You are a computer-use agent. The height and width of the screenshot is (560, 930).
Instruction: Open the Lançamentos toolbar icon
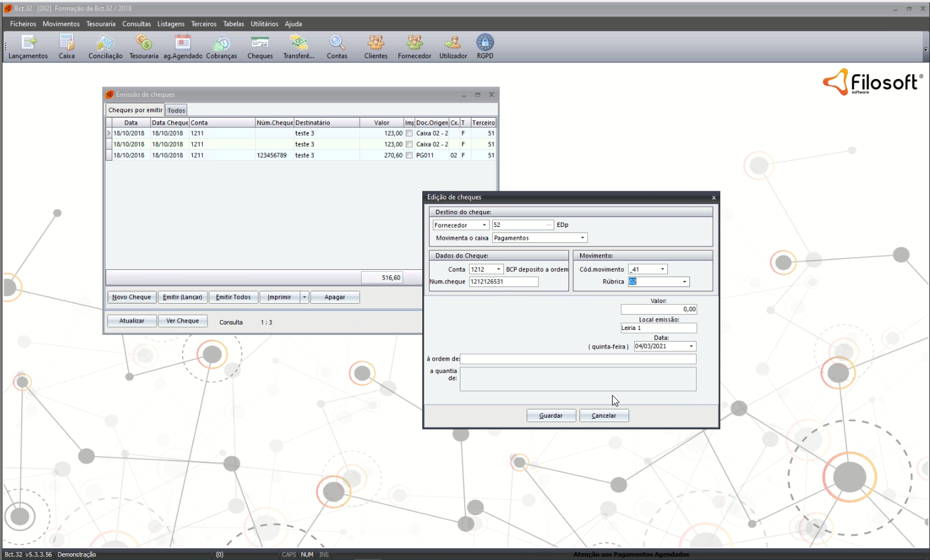[28, 43]
